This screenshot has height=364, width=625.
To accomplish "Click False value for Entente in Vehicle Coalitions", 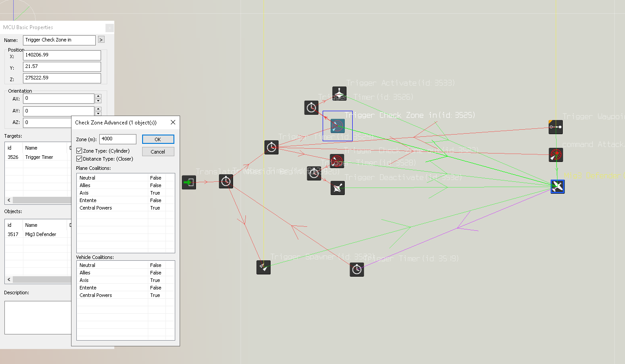I will coord(156,288).
